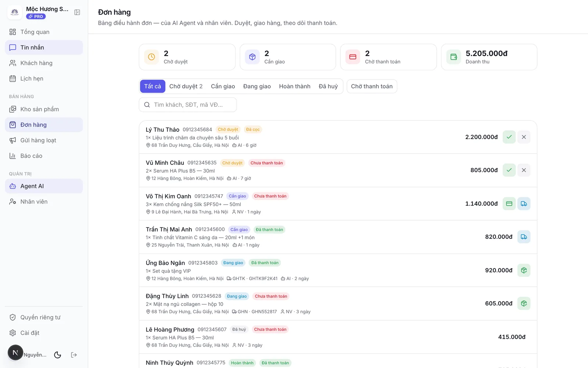Viewport: 588px width, 368px height.
Task: Toggle dark mode moon icon
Action: (x=58, y=355)
